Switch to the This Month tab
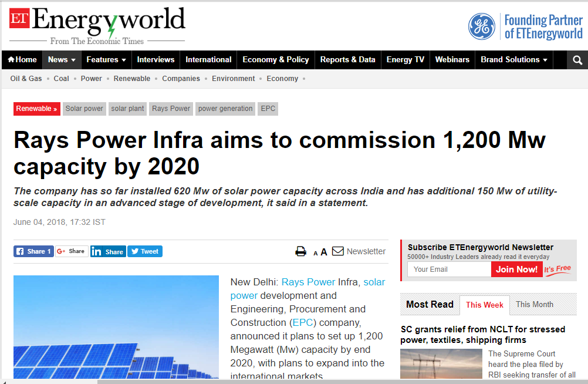Image resolution: width=588 pixels, height=384 pixels. pos(534,304)
